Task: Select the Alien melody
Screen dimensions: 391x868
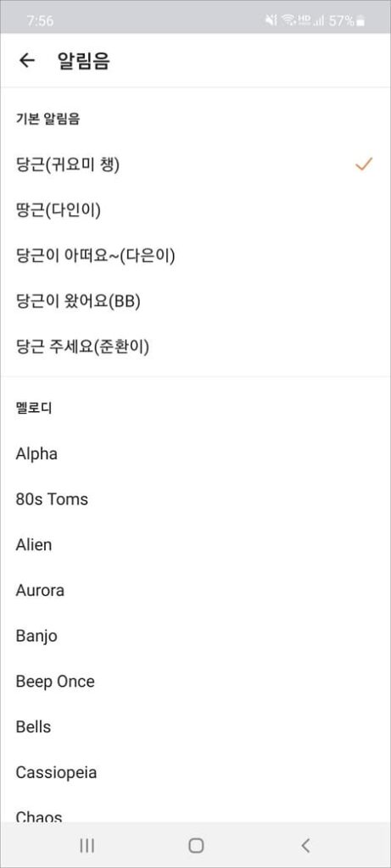Action: (195, 545)
